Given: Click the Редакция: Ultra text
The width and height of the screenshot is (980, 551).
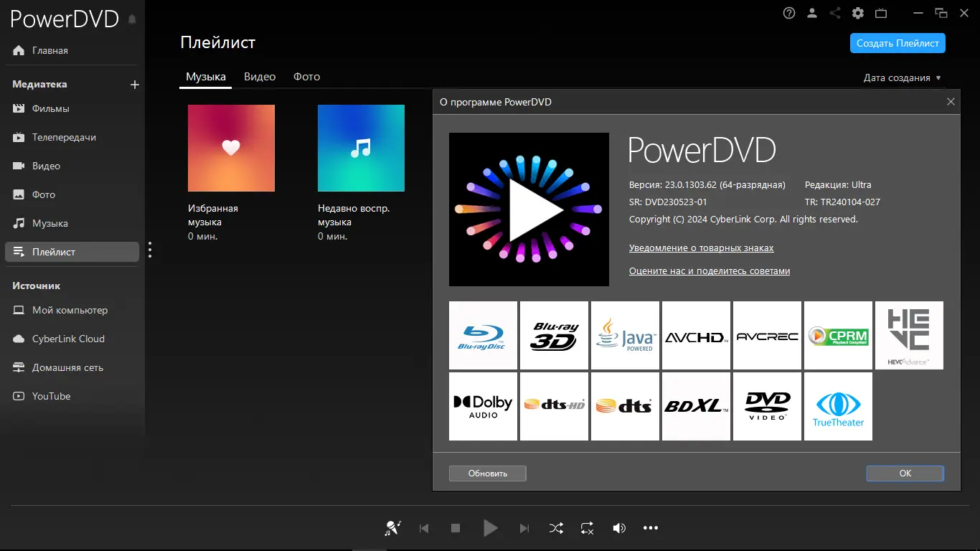Looking at the screenshot, I should [x=838, y=184].
